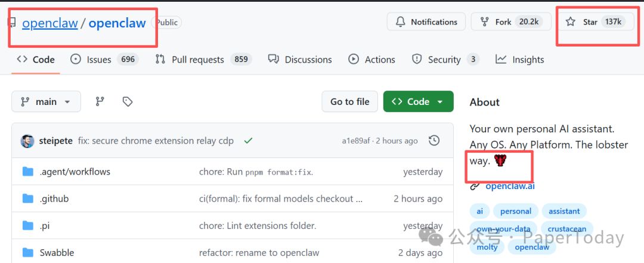Show the green checkmark commit status
Viewport: 644px width, 263px height.
pyautogui.click(x=248, y=141)
